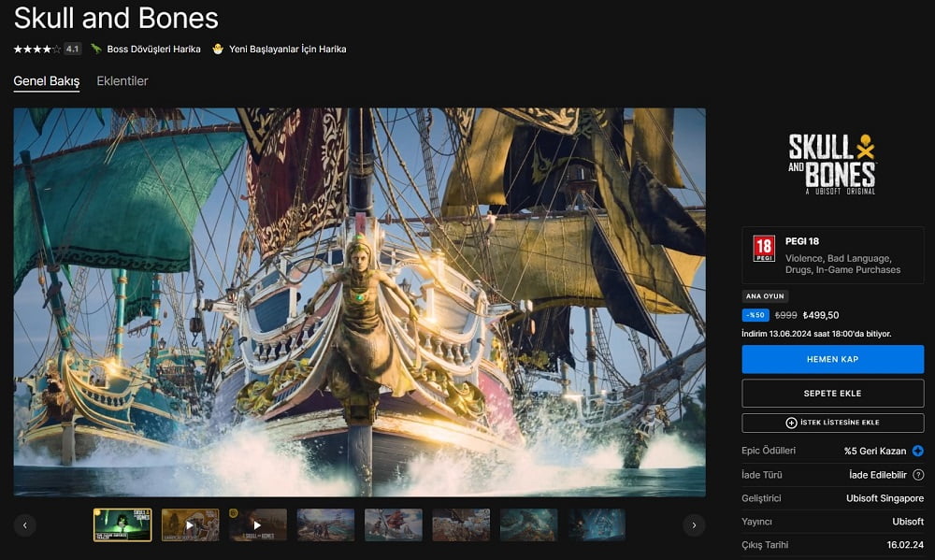Play the third carousel video thumbnail
The height and width of the screenshot is (560, 935).
pos(258,524)
